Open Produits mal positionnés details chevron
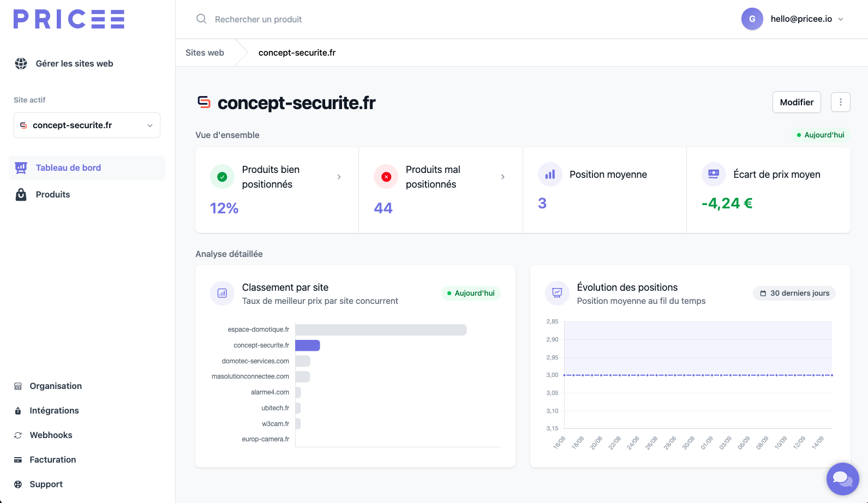 pyautogui.click(x=503, y=177)
